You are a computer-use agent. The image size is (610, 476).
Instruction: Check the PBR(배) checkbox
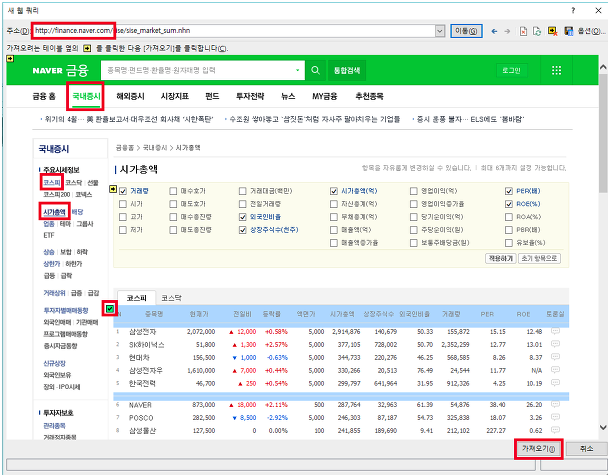[x=508, y=230]
